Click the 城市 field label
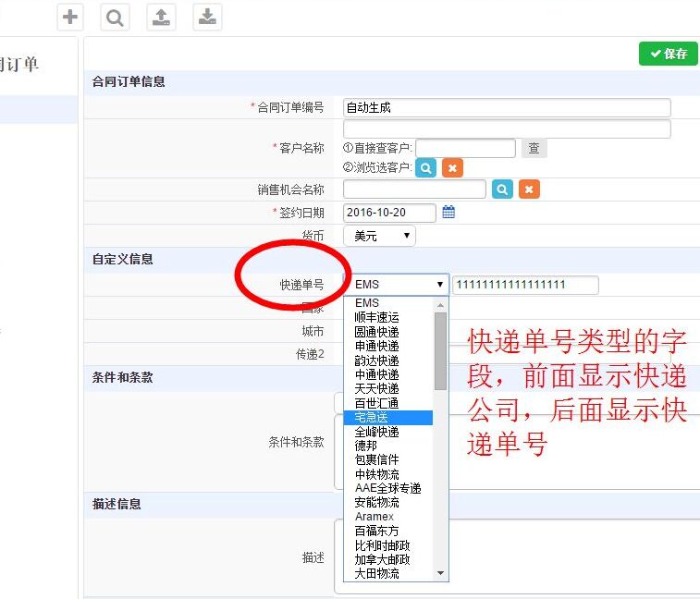The image size is (700, 599). tap(313, 331)
